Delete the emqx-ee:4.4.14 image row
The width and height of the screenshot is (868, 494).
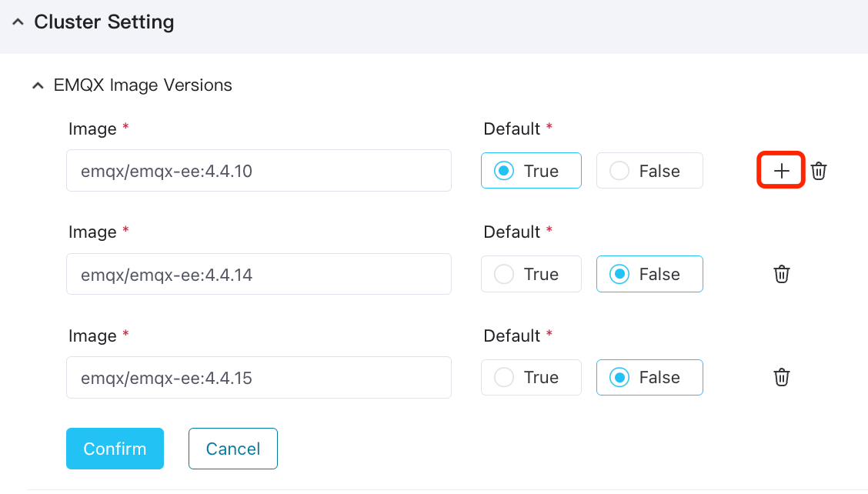781,274
